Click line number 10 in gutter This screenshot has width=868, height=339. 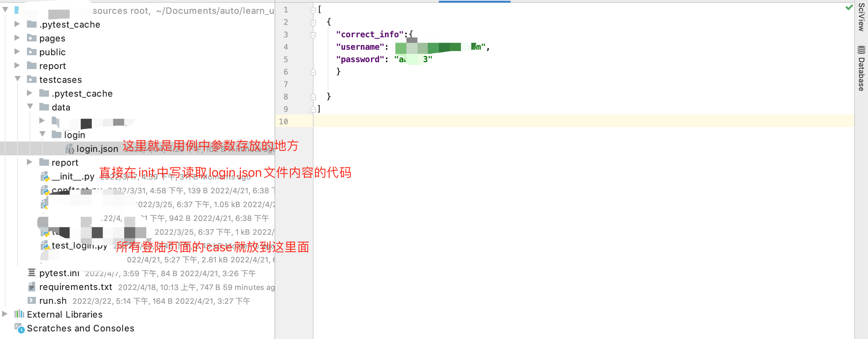pos(284,122)
